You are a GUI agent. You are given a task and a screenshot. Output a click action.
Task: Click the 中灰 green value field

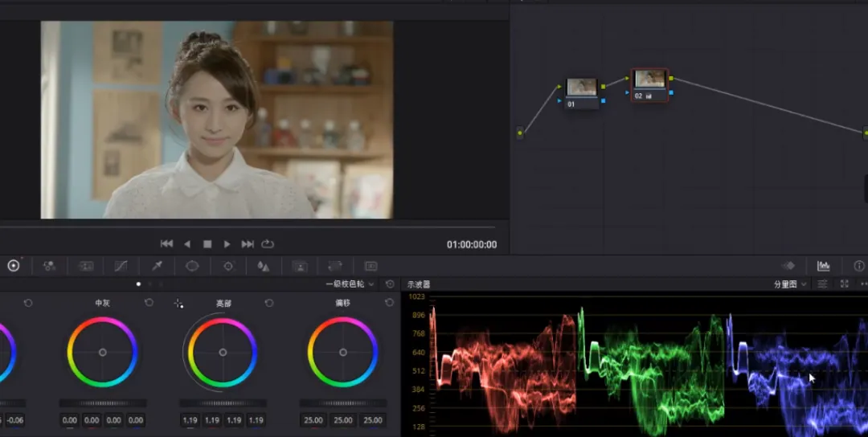pyautogui.click(x=114, y=420)
